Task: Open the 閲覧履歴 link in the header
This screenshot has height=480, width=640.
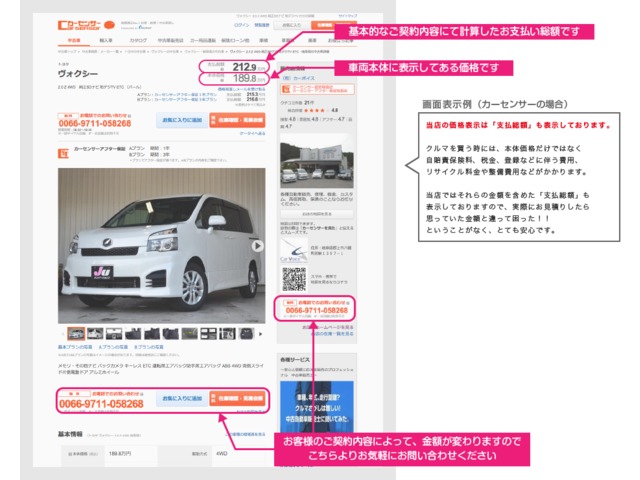Action: point(262,25)
